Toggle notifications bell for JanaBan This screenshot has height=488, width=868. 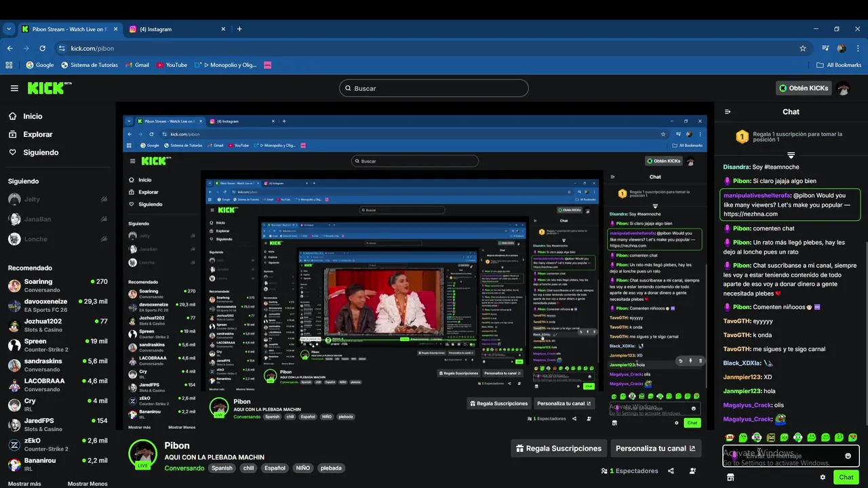[104, 219]
